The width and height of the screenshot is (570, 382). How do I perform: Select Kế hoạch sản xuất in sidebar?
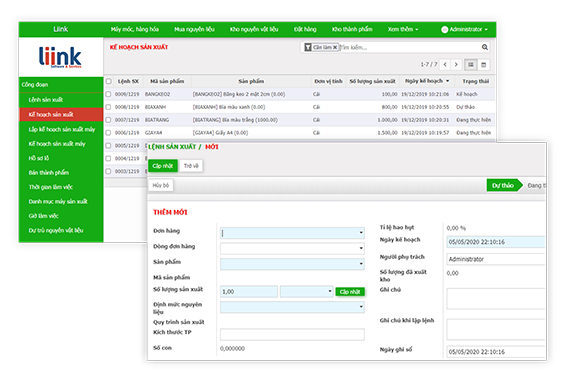click(x=61, y=114)
